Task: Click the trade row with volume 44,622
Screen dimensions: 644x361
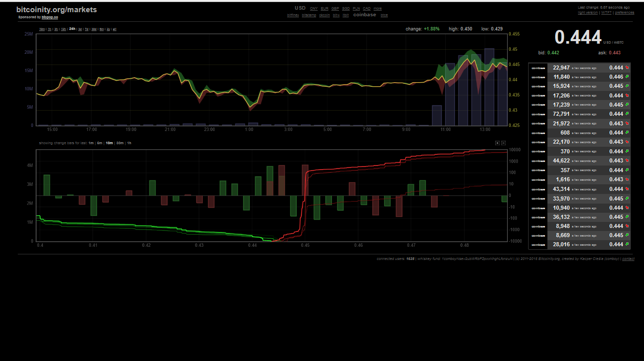Action: tap(579, 160)
